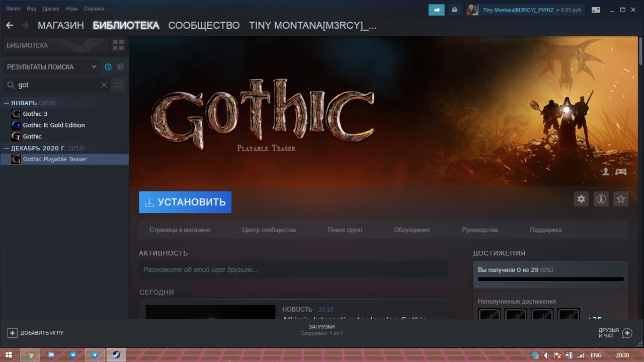Collapse the ЯНВАРЬ group

pos(7,103)
